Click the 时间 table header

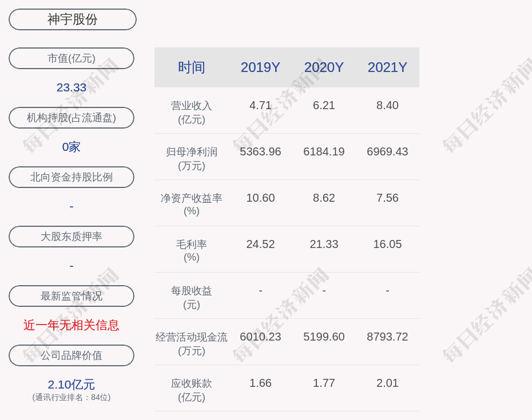(192, 67)
